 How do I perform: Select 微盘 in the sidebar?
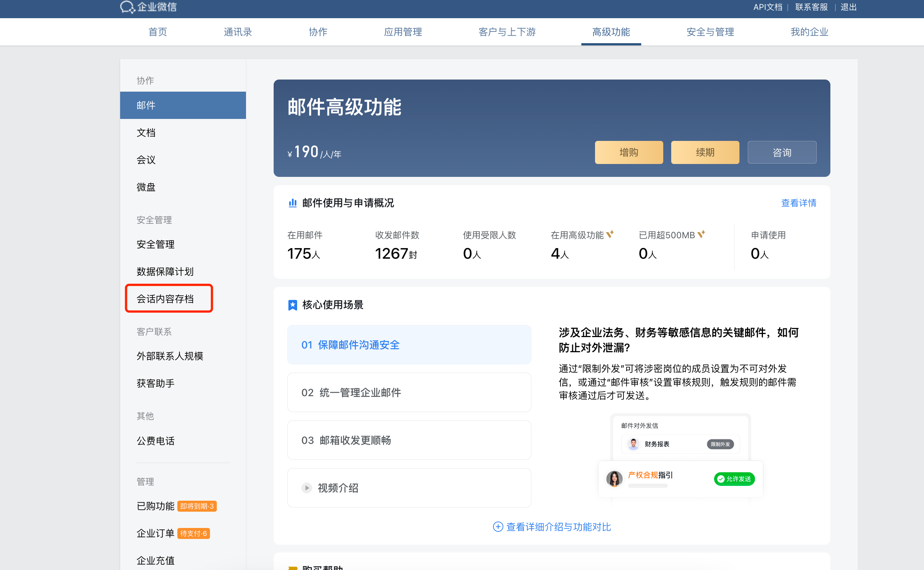tap(183, 187)
